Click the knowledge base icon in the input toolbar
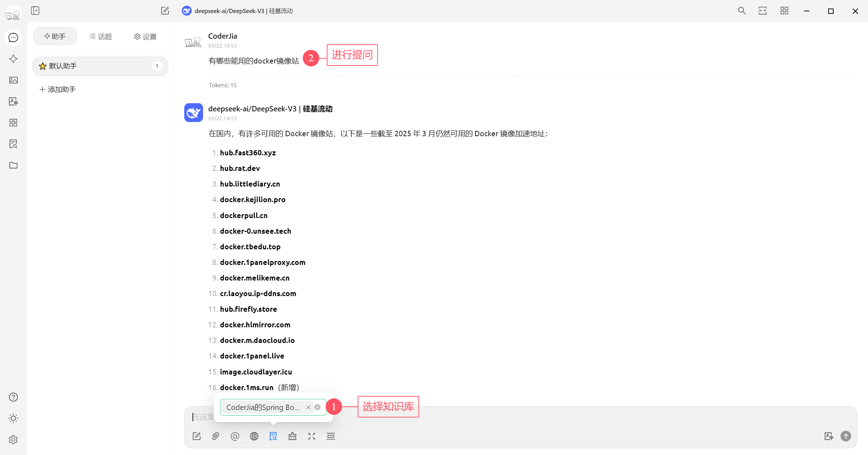 click(273, 436)
